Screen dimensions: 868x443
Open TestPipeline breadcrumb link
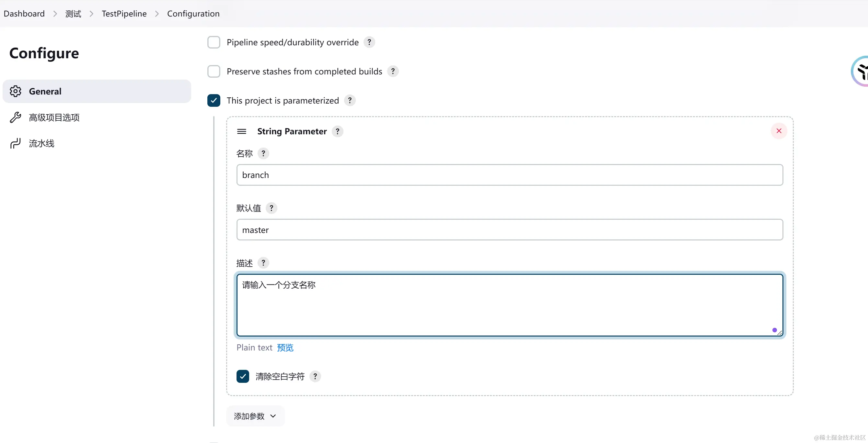(x=124, y=14)
